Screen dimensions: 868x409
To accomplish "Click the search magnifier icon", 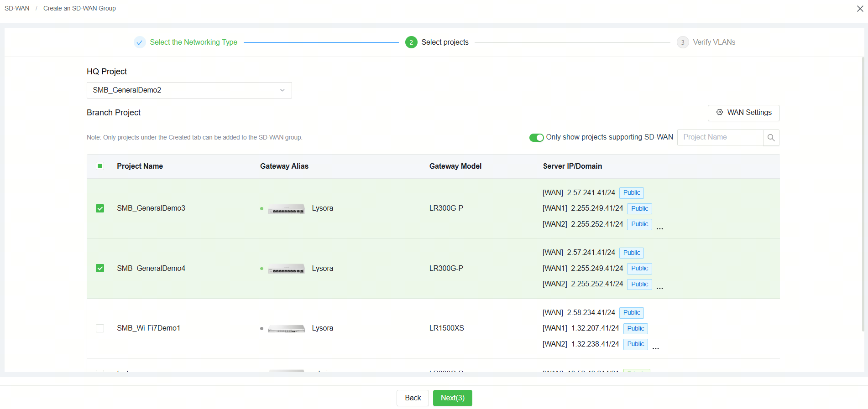I will 771,137.
